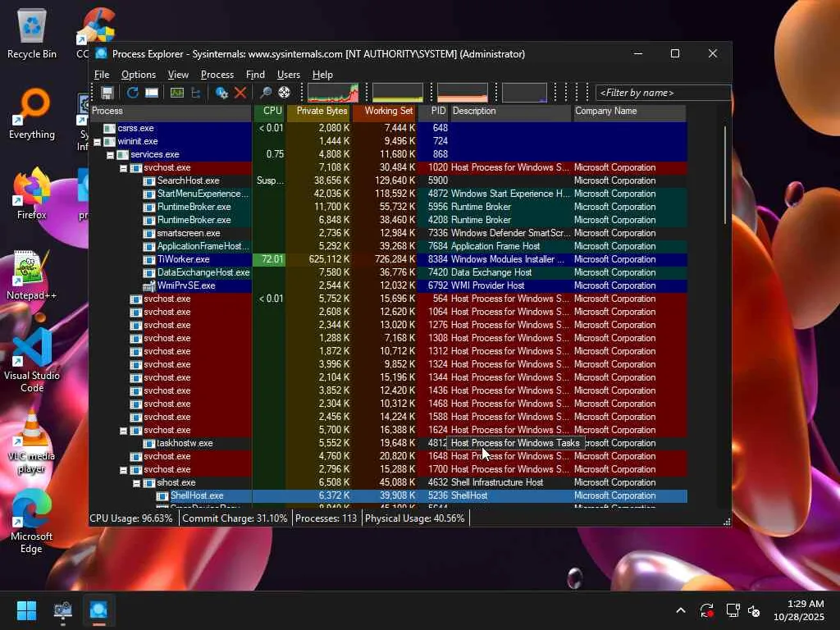
Task: Click the taskhostw.exe process icon
Action: (x=149, y=443)
